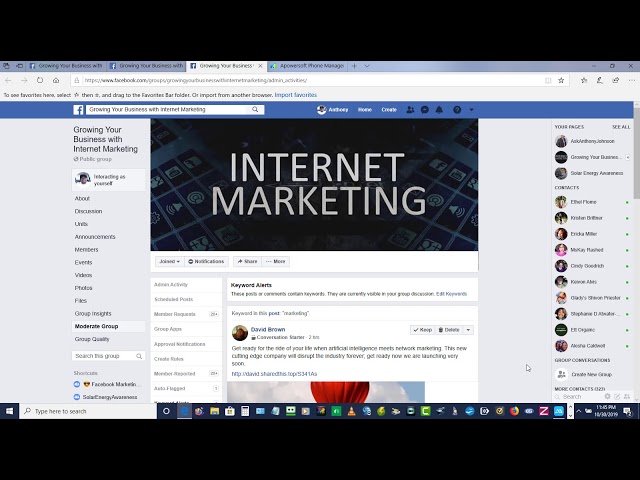Click the Import favorites link
The image size is (640, 480).
(296, 95)
